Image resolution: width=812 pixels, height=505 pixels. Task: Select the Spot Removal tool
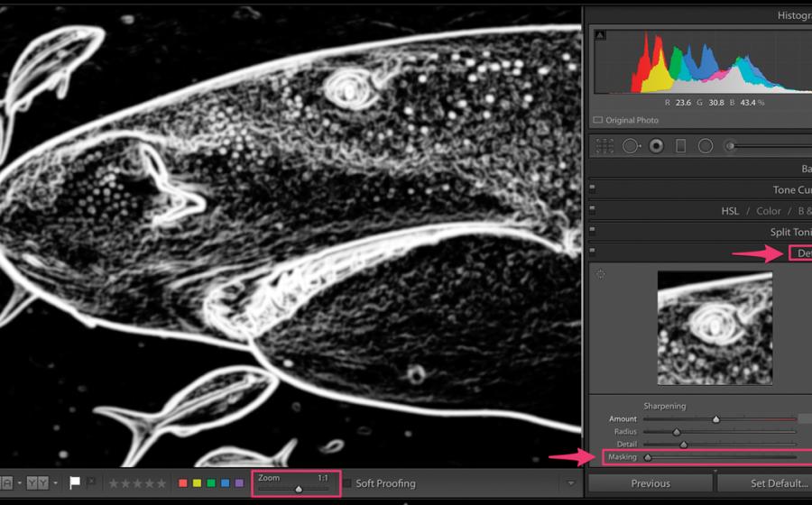[631, 146]
